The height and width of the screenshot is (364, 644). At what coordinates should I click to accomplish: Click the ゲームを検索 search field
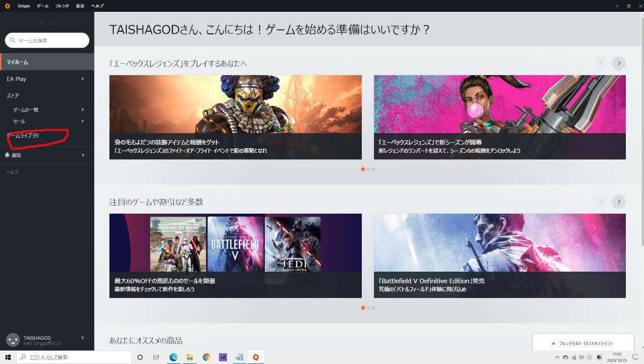(47, 40)
